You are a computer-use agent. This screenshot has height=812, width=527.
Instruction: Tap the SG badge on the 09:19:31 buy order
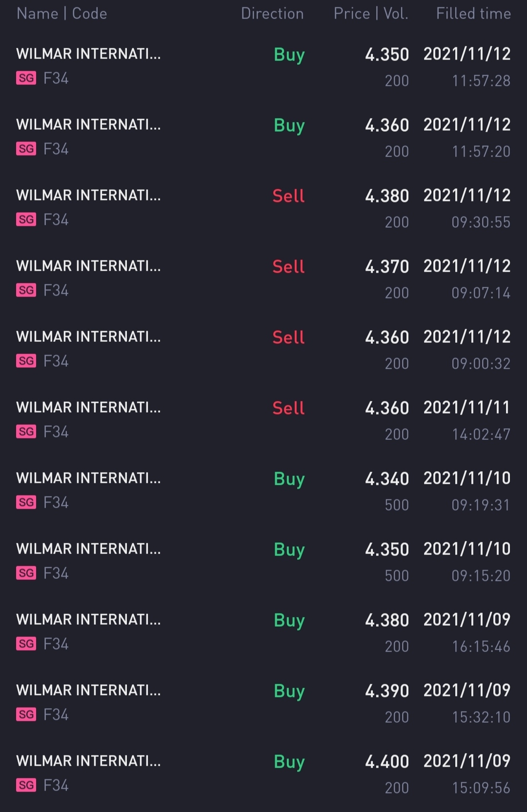click(26, 502)
